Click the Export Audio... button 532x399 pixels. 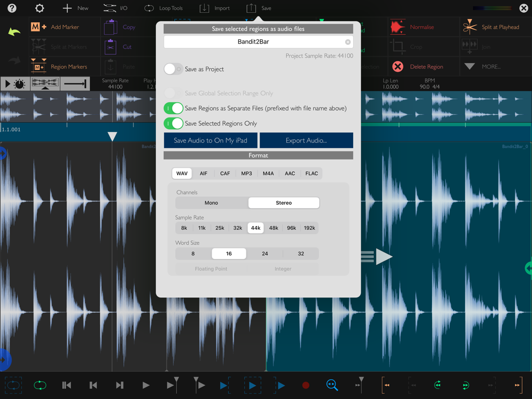(306, 140)
